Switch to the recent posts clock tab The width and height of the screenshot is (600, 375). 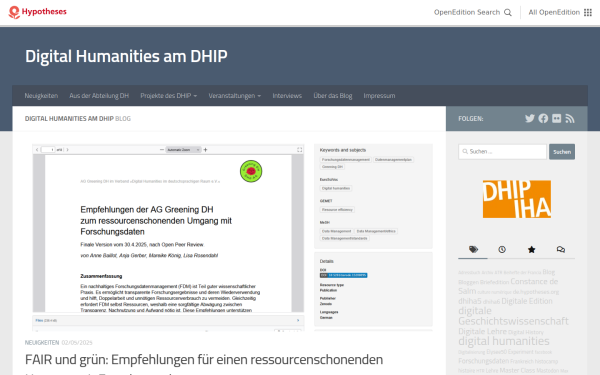[502, 249]
